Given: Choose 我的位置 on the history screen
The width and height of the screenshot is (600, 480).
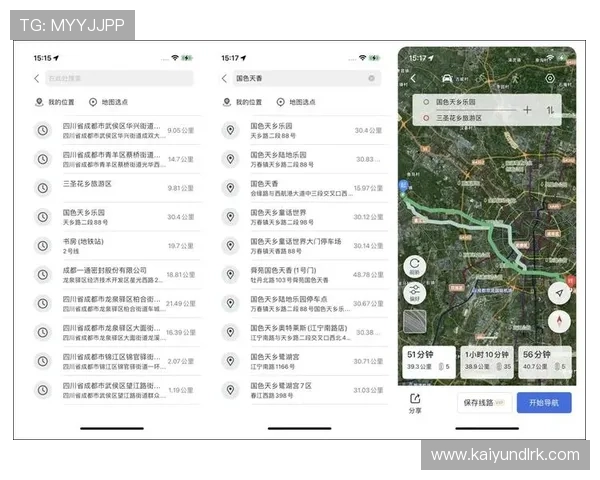Looking at the screenshot, I should pos(54,102).
